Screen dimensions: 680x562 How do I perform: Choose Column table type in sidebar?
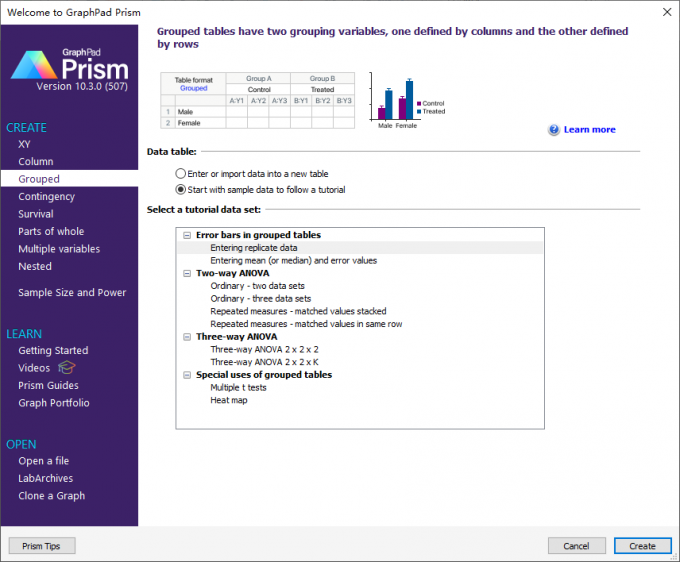pos(36,162)
